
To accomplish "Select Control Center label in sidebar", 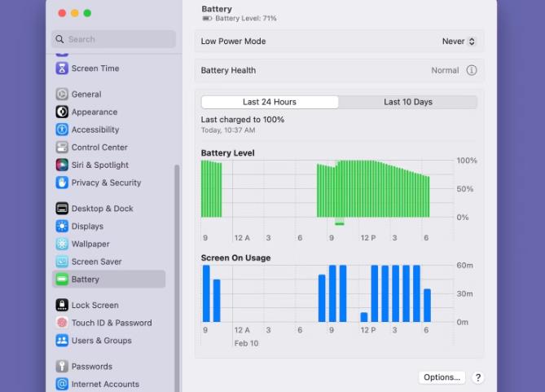I will click(99, 148).
